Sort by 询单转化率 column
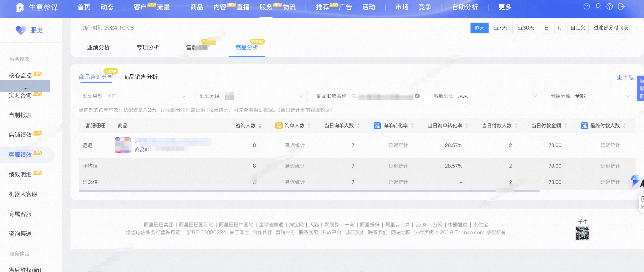This screenshot has width=644, height=272. point(412,126)
